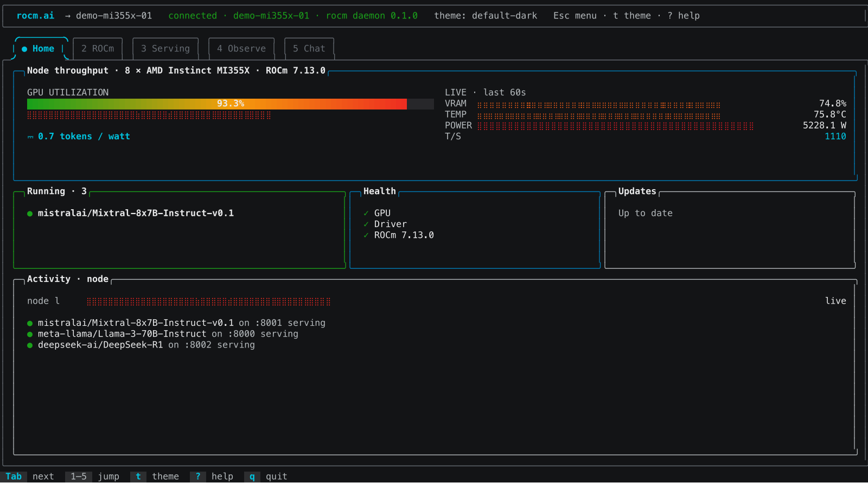The width and height of the screenshot is (868, 483).
Task: Click the 'live' indicator in Activity
Action: [835, 301]
